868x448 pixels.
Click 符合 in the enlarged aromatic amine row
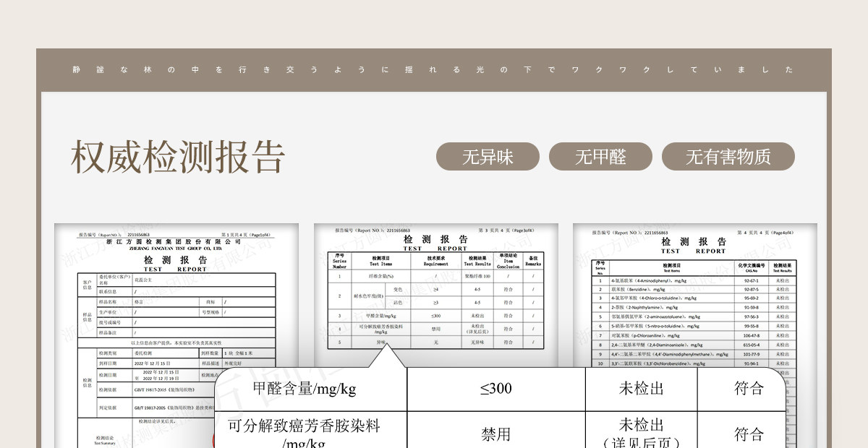click(x=749, y=434)
